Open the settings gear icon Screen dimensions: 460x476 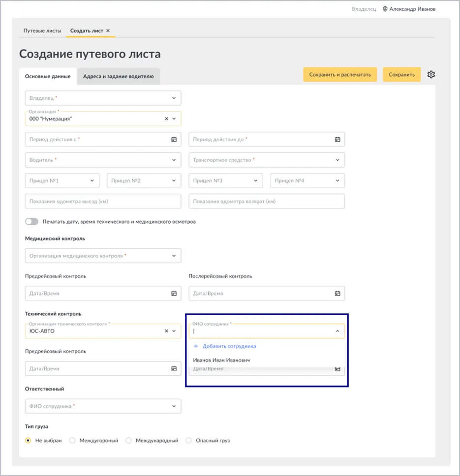coord(431,74)
